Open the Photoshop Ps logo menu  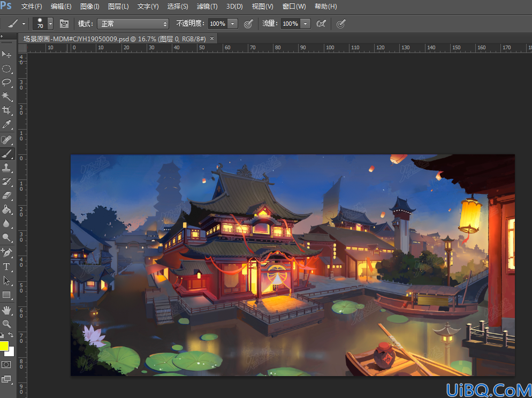tap(6, 6)
